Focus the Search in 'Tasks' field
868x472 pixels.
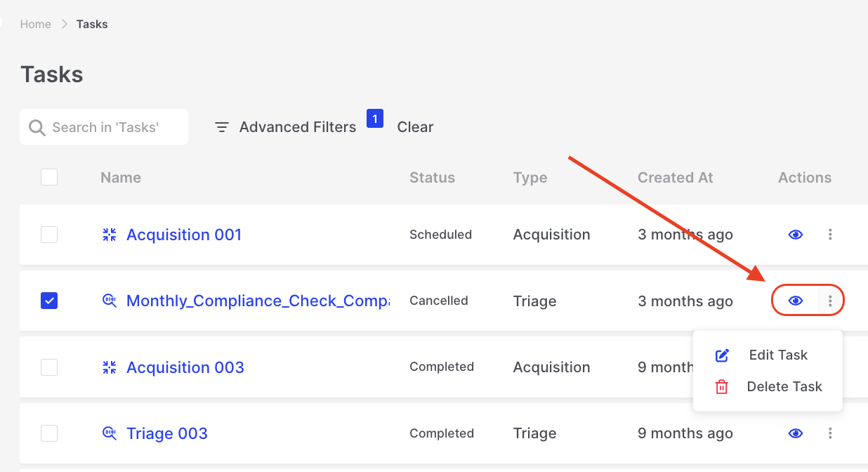pos(112,127)
